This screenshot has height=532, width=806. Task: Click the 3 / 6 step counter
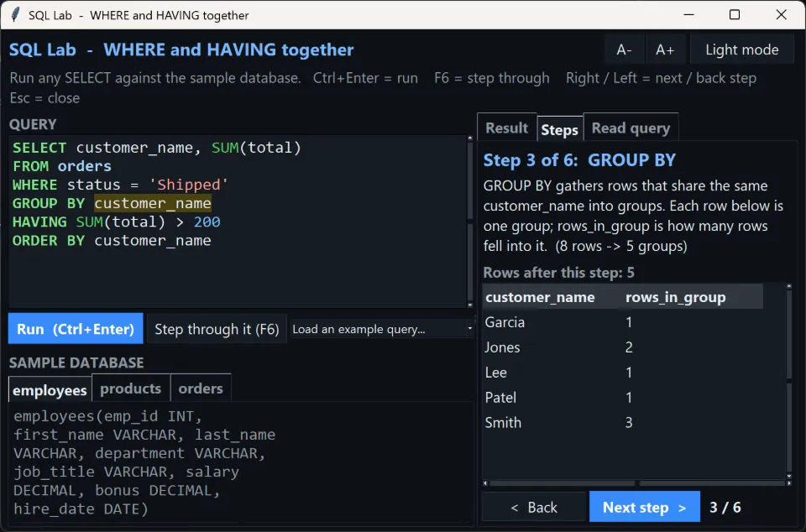pyautogui.click(x=725, y=508)
